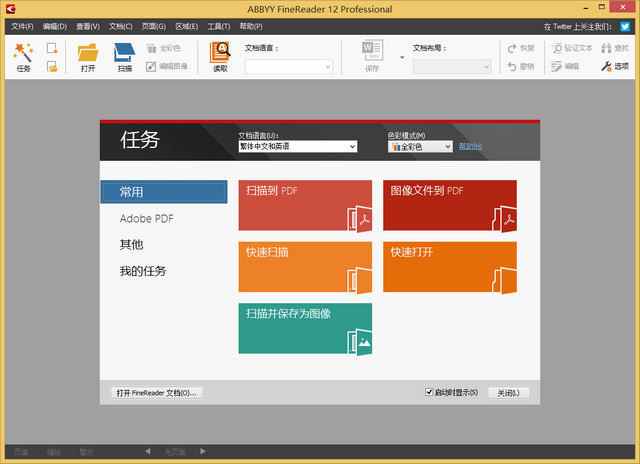Click the 读取 read icon

click(220, 57)
